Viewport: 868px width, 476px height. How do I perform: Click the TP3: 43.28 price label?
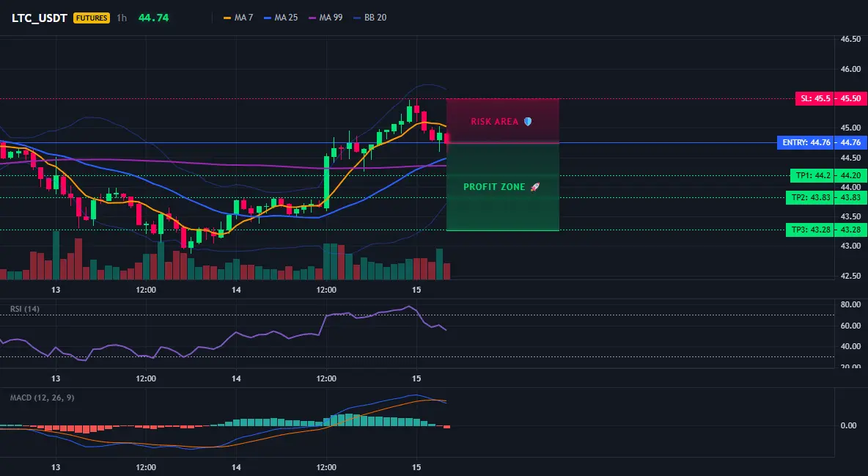click(x=810, y=230)
